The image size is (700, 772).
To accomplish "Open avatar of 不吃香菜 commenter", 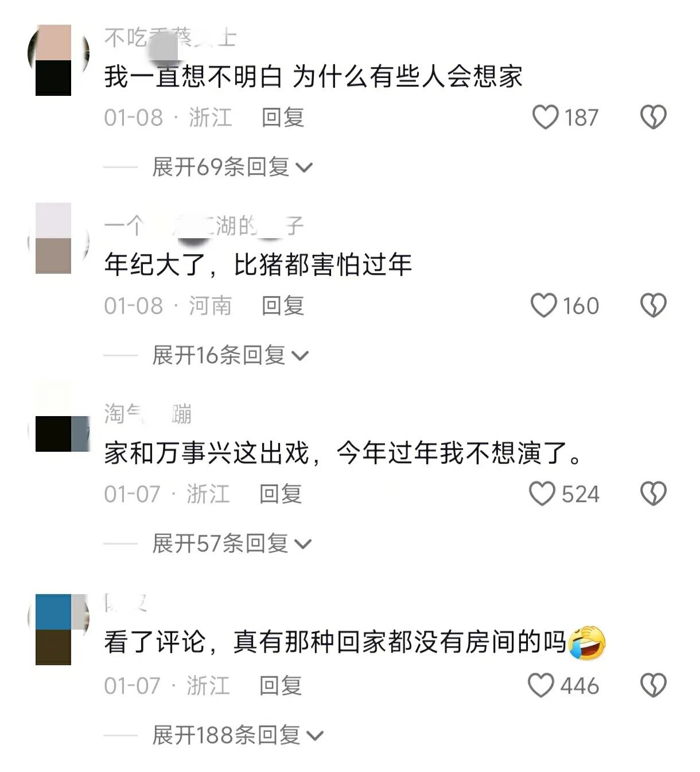I will (x=59, y=60).
